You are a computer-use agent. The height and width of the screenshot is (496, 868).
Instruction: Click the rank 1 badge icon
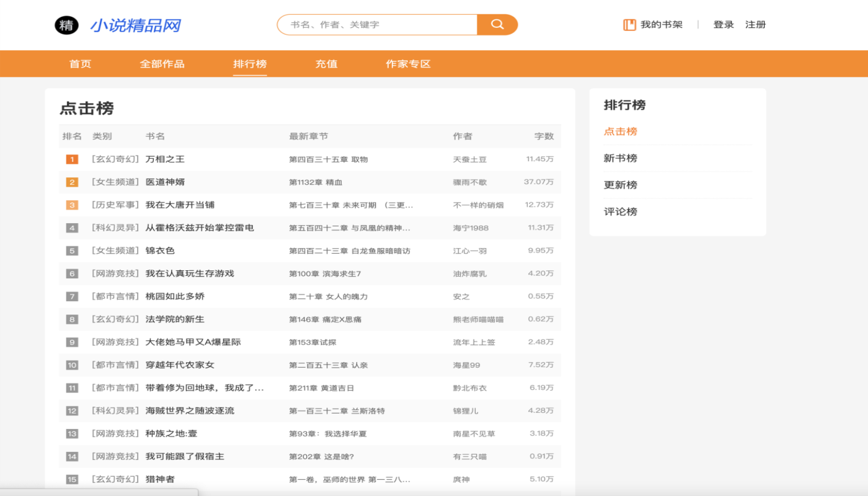(x=72, y=159)
